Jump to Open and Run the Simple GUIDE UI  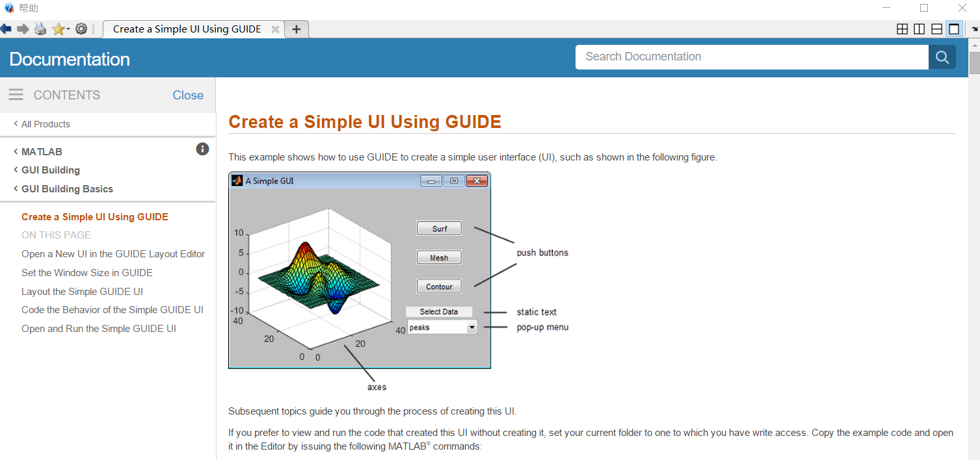(x=99, y=329)
